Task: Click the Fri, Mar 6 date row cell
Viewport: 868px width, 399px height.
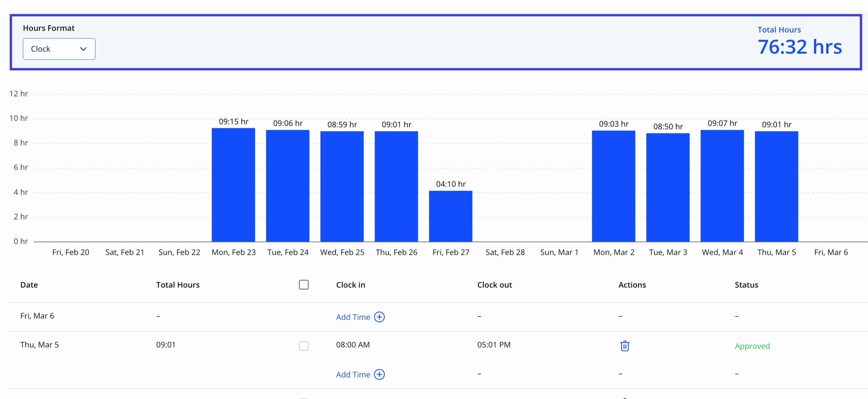Action: [37, 316]
